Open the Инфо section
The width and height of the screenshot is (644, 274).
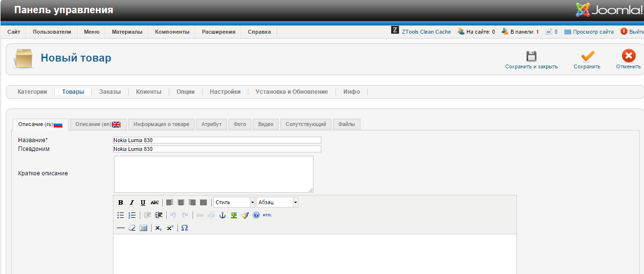point(352,92)
